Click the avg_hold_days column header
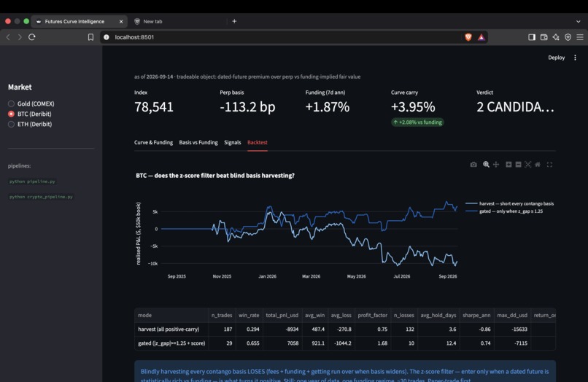 click(438, 315)
